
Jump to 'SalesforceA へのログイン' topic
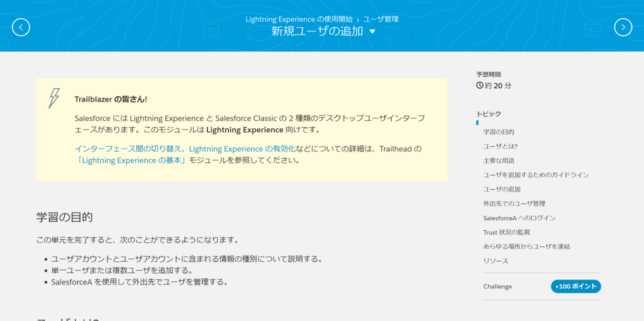(519, 218)
